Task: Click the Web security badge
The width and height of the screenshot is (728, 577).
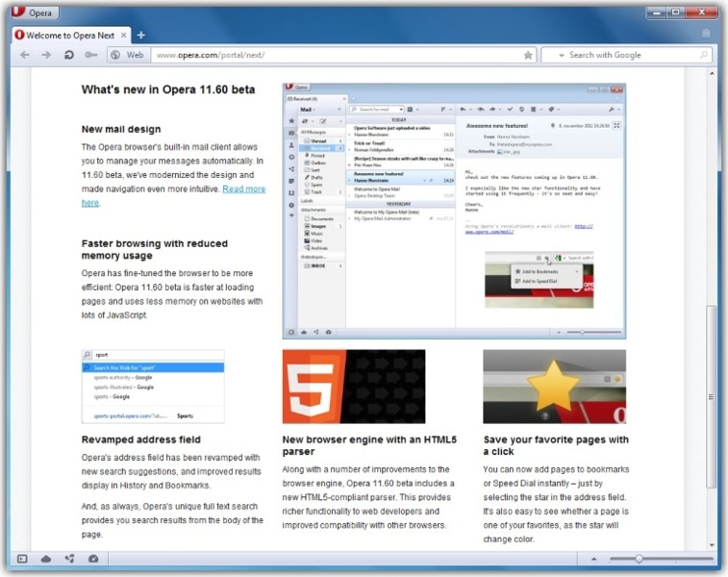Action: [128, 55]
